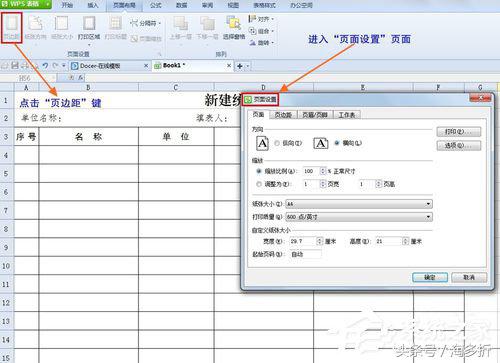This screenshot has width=500, height=363.
Task: Click the 纸张大小 paper size ribbon icon
Action: coord(62,28)
